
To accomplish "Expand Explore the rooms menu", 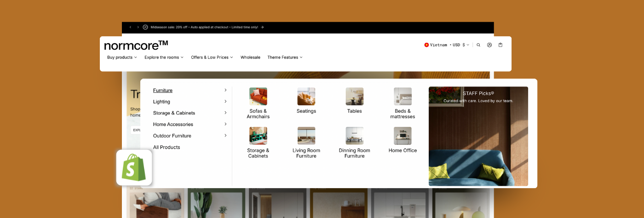I will (x=164, y=57).
